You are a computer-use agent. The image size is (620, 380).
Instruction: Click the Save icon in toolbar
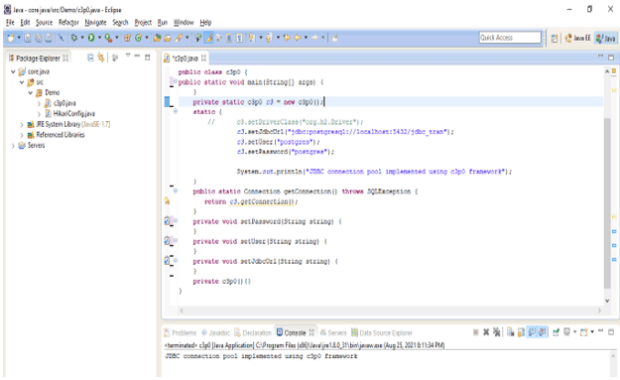click(27, 38)
